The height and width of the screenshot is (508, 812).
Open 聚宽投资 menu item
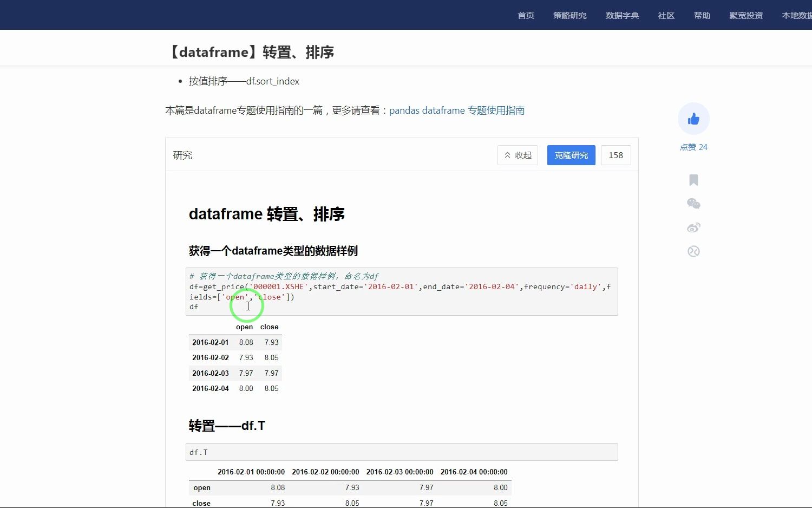[x=746, y=15]
